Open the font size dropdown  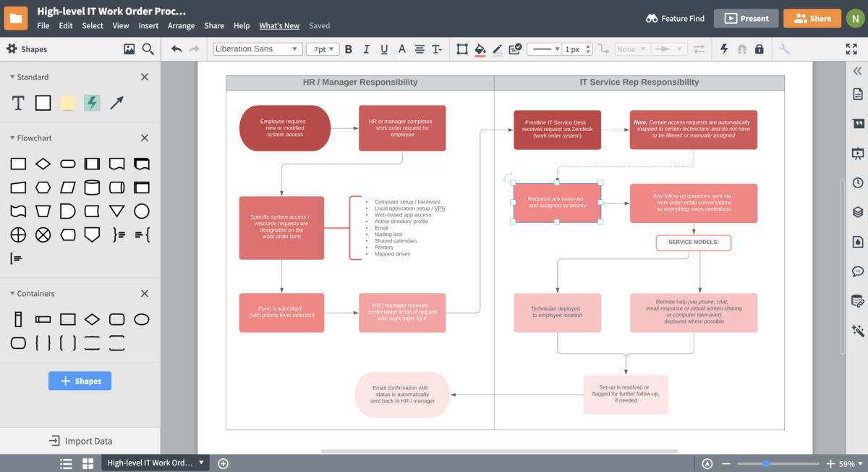(322, 49)
